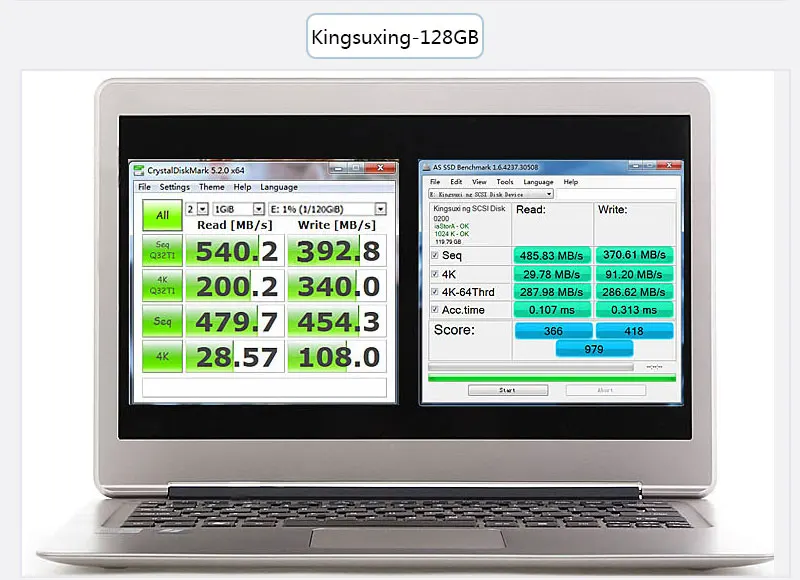Run all tests with the All button

tap(162, 215)
